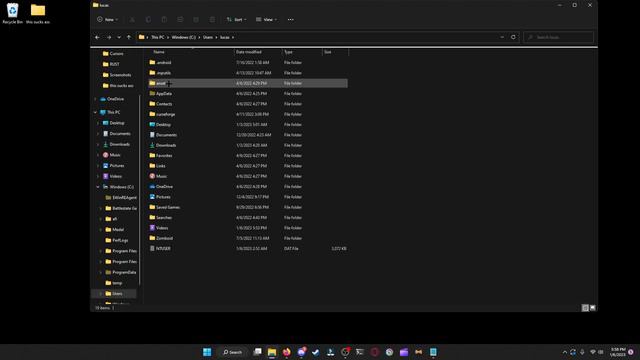Click Users in the address breadcrumb

(208, 37)
